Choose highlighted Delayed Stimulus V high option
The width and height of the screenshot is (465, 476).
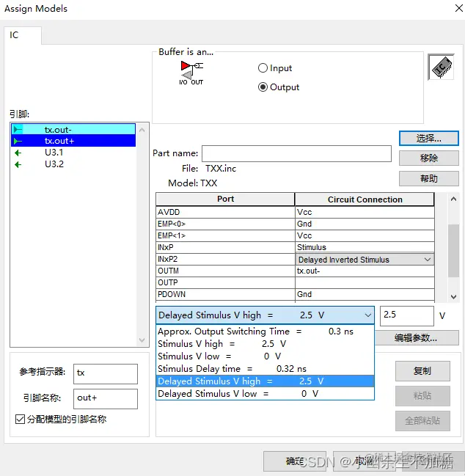[x=265, y=381]
